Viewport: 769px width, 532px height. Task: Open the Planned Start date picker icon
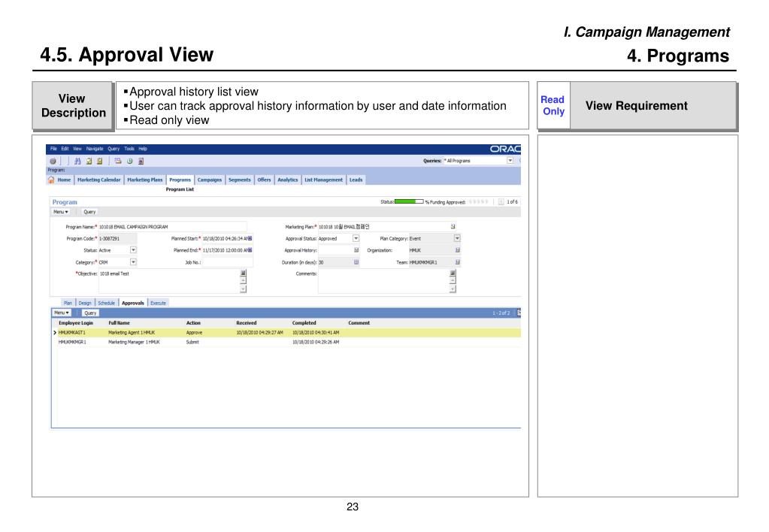[x=250, y=238]
